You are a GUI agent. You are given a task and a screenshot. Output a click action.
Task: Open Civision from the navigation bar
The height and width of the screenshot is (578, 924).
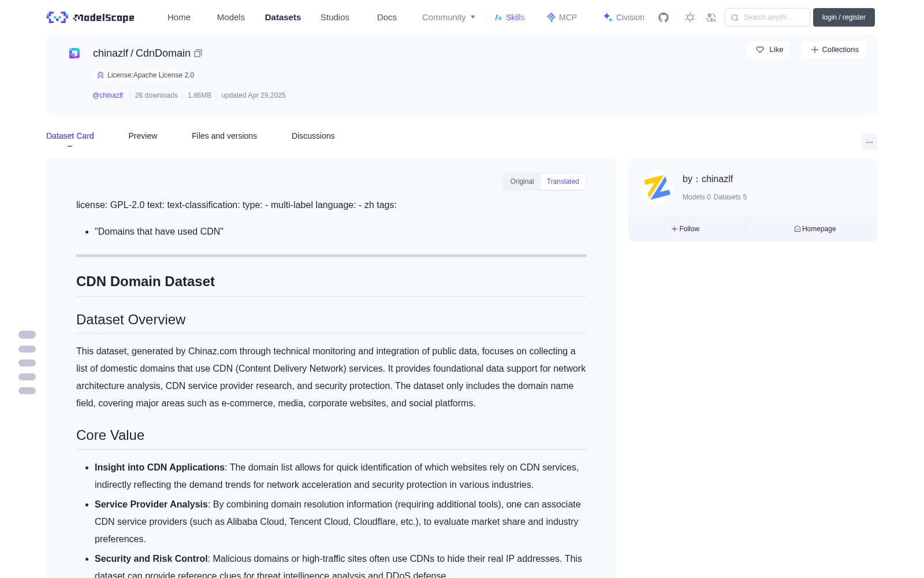[x=624, y=17]
